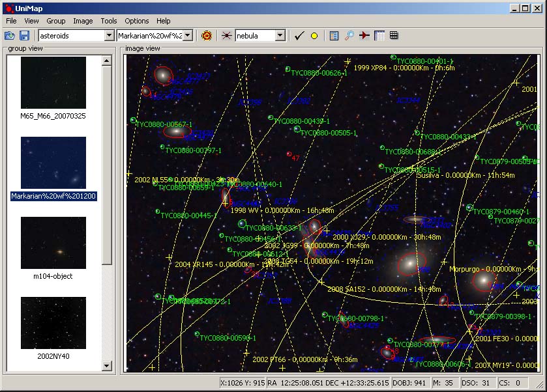Screen dimensions: 547x392
Task: Click star label TYC0880-00798-1
Action: click(x=356, y=318)
